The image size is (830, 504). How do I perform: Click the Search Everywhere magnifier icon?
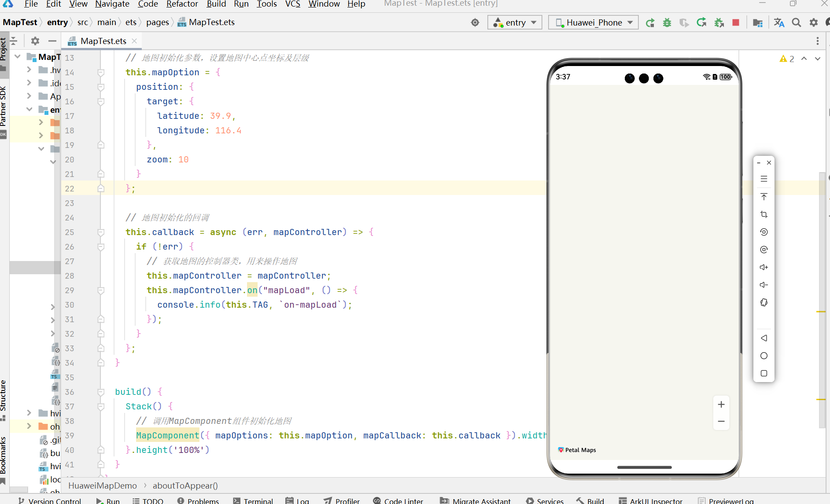pos(796,22)
